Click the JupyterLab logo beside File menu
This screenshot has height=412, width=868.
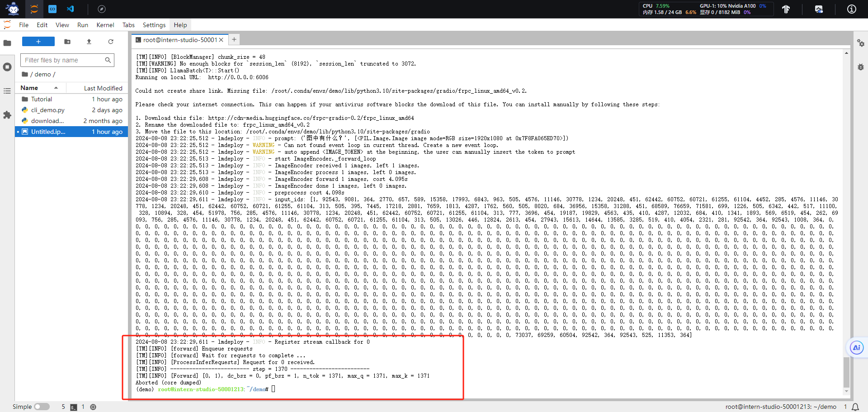pyautogui.click(x=7, y=25)
